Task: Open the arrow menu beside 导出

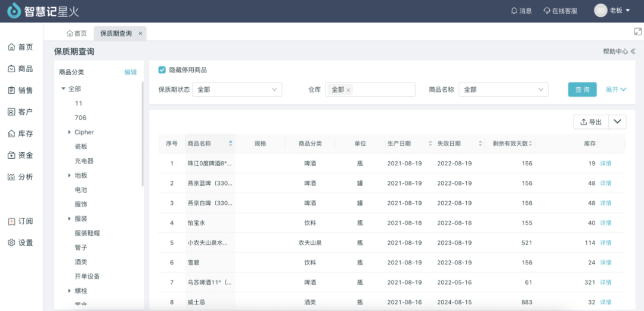Action: (x=618, y=122)
